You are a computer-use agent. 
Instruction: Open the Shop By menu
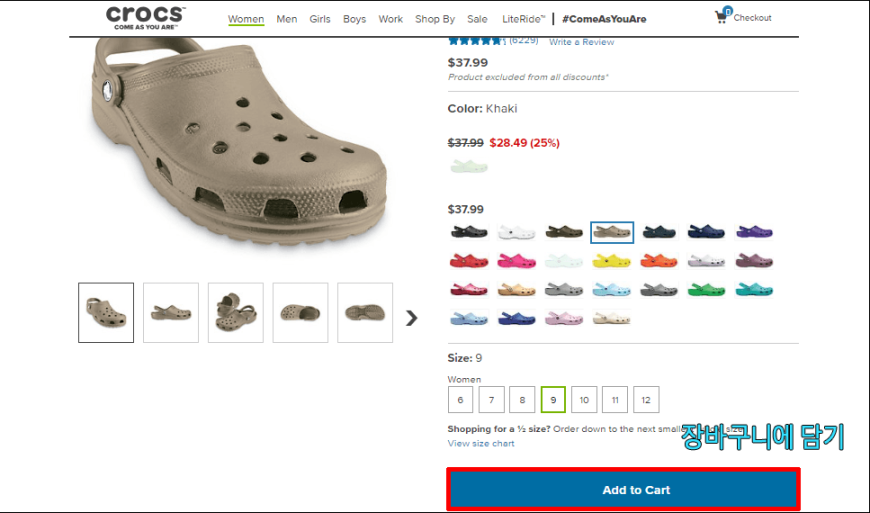(x=434, y=19)
